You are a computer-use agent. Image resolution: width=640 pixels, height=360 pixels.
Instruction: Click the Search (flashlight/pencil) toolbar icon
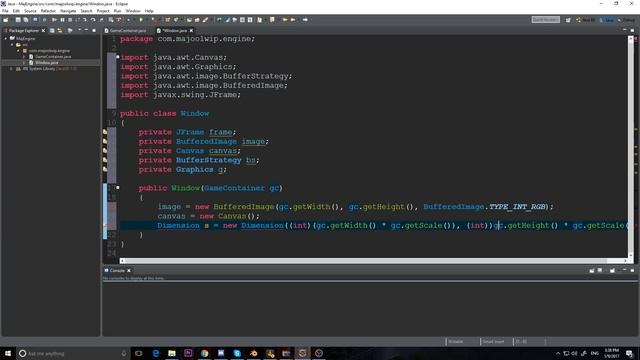coord(205,20)
